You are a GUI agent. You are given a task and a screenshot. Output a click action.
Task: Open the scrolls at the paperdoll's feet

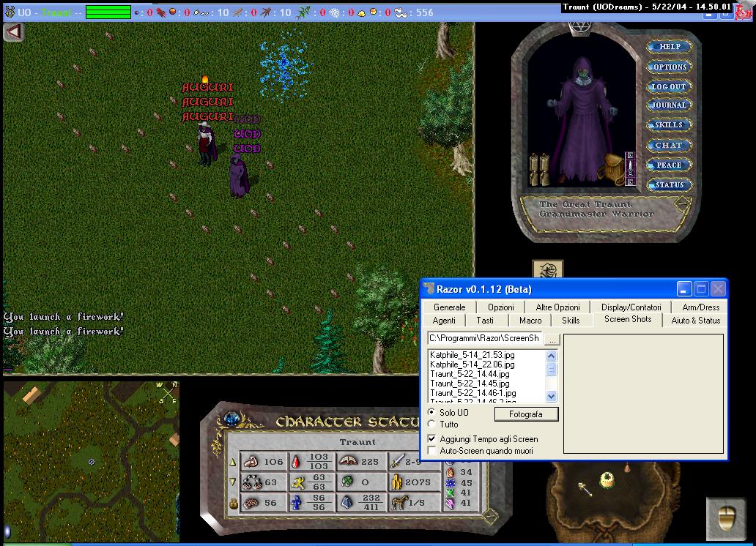pyautogui.click(x=539, y=170)
